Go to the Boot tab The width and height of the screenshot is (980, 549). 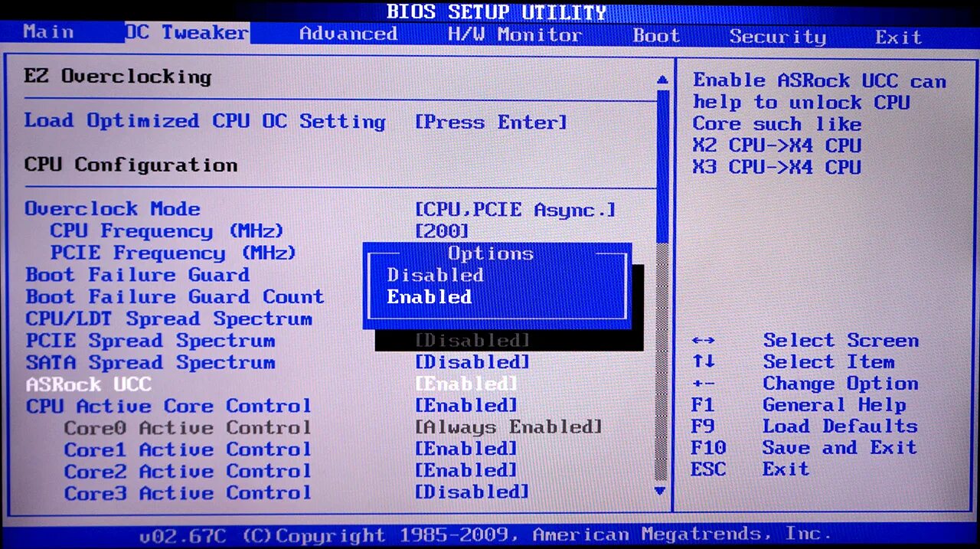point(656,36)
